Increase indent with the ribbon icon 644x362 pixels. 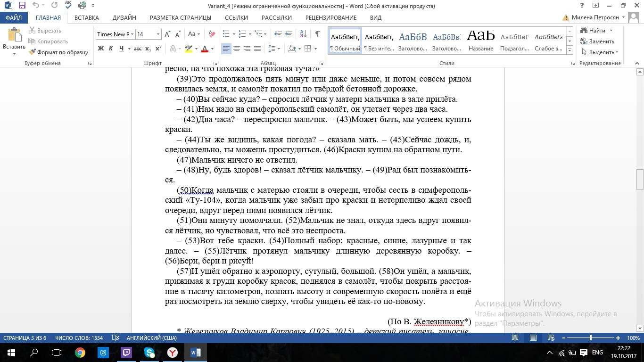click(289, 34)
